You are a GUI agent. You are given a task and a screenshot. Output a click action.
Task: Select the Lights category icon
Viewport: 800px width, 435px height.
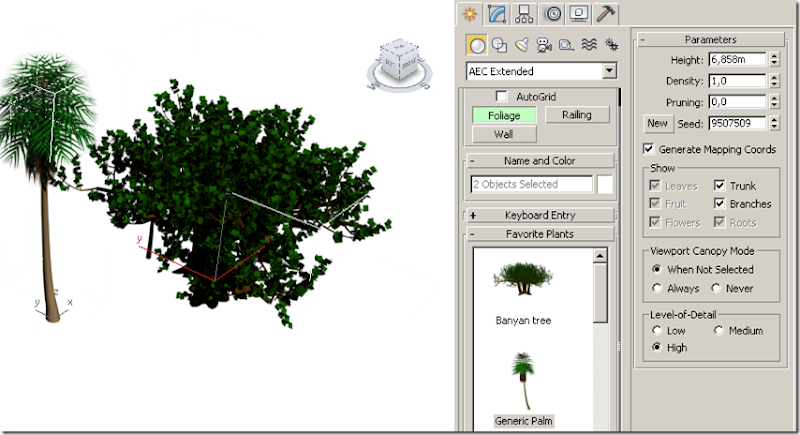521,45
